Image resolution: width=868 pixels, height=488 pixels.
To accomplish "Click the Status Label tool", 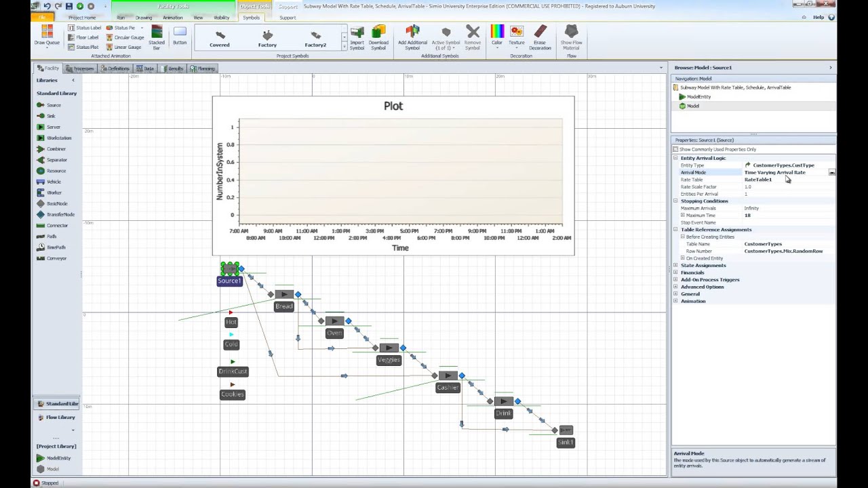I will coord(85,28).
